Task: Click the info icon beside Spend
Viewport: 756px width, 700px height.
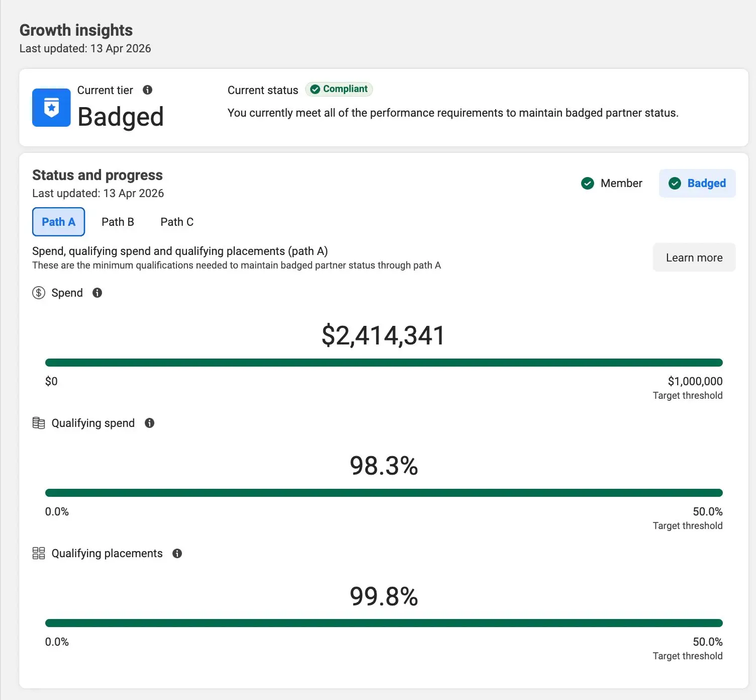Action: click(97, 293)
